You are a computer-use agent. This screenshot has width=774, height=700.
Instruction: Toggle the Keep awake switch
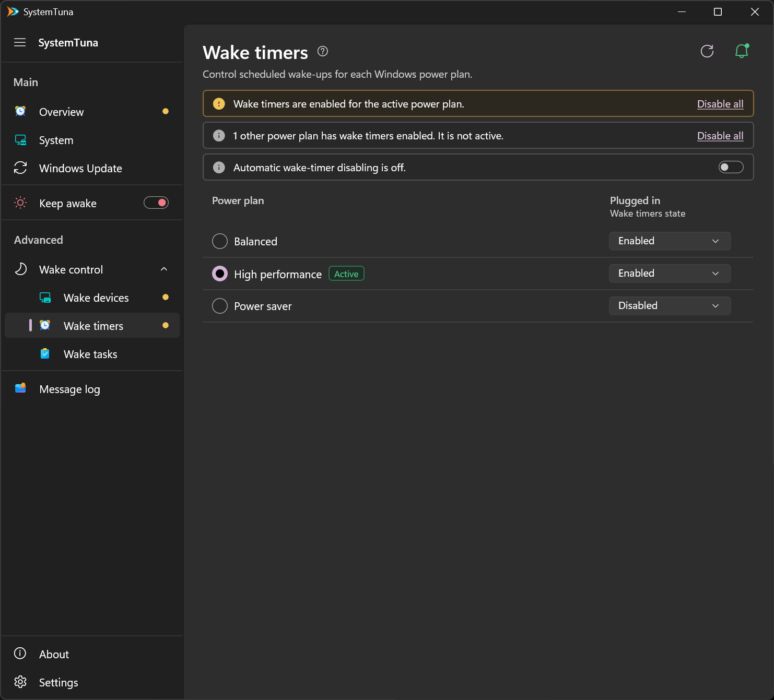[x=156, y=203]
